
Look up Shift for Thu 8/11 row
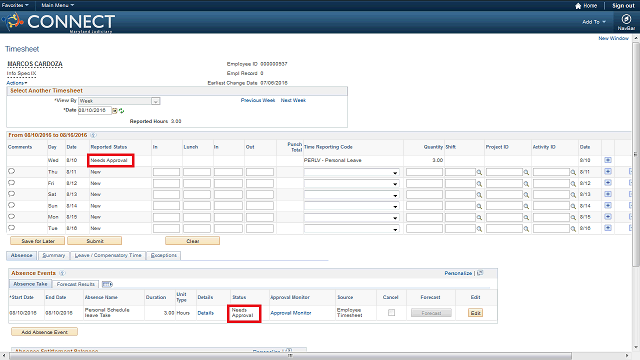(479, 172)
